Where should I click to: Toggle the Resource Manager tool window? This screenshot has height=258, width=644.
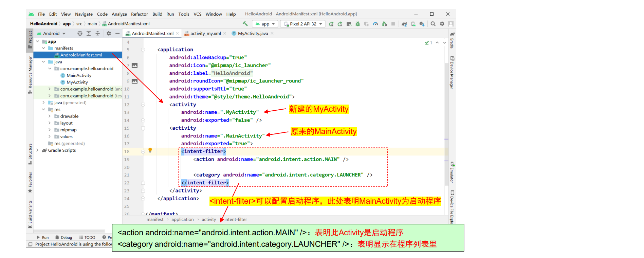point(30,75)
